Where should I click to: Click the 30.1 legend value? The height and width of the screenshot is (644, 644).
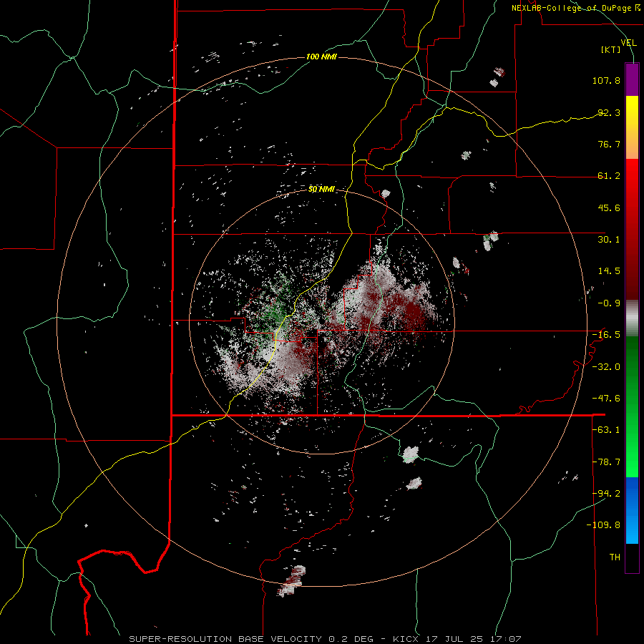(x=609, y=240)
